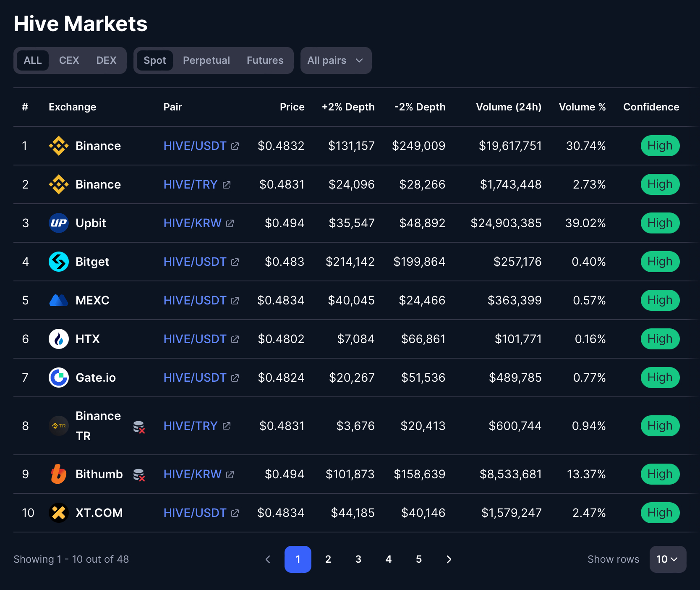Click current page 1 button
Viewport: 700px width, 590px height.
(x=298, y=559)
